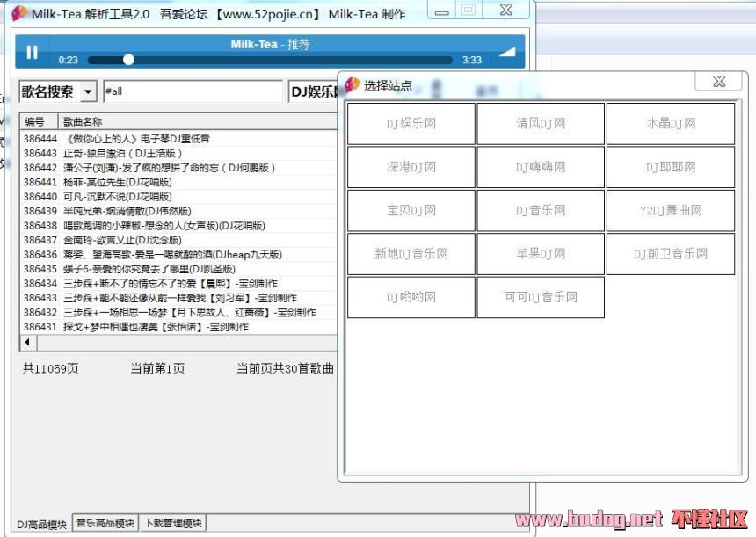Select song 386433 三步踩+能不能还像从前
The height and width of the screenshot is (537, 756).
pos(178,298)
